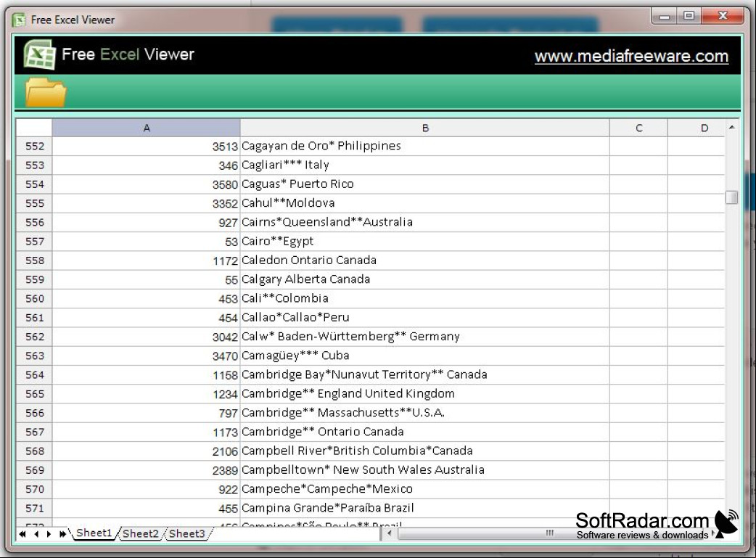Select cell 'Caguas* Puerto Rico'
The height and width of the screenshot is (558, 756).
click(424, 184)
